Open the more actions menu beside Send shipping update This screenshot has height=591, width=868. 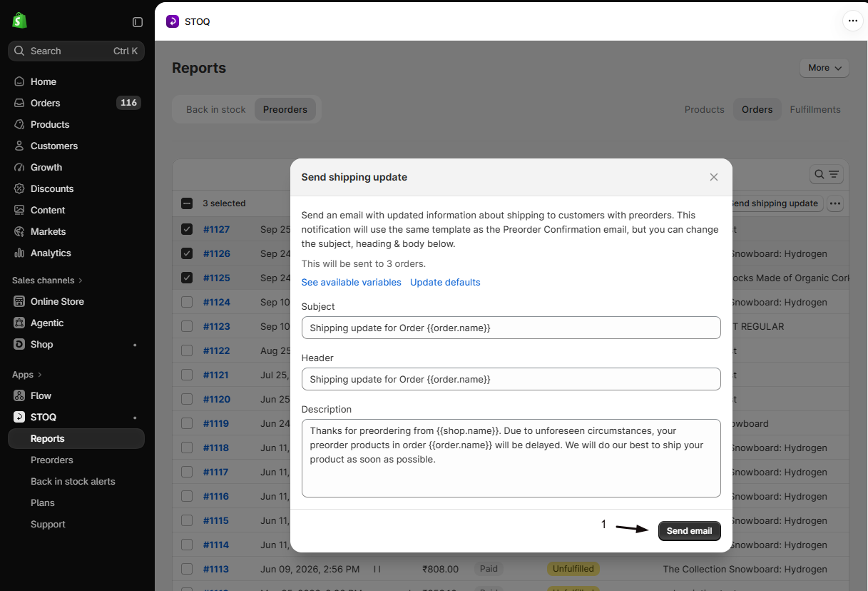835,203
